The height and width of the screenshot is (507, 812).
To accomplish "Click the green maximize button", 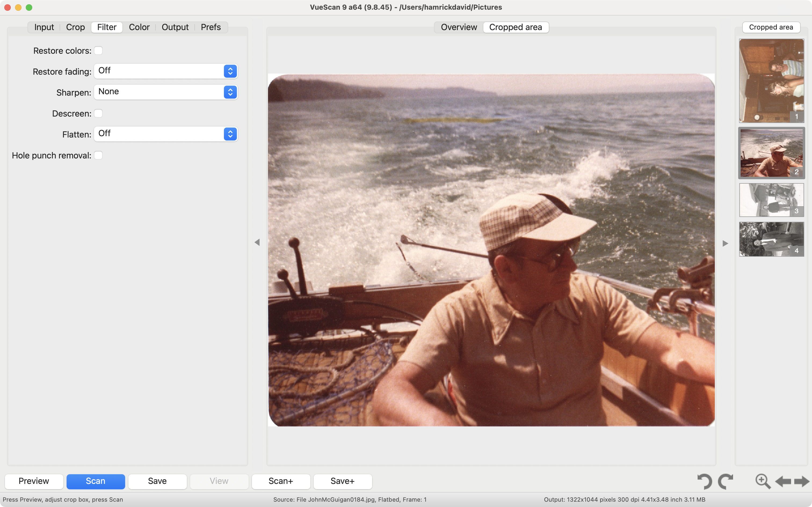I will [x=29, y=7].
